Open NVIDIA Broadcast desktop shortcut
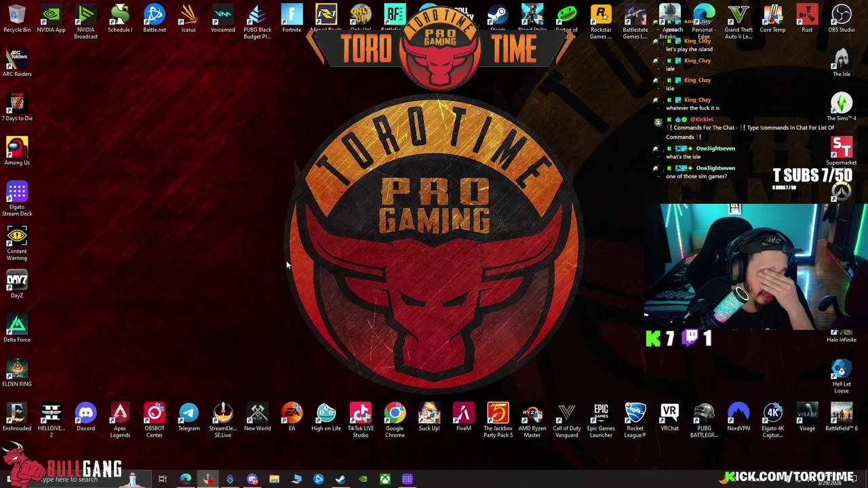Viewport: 868px width, 488px height. [x=85, y=22]
